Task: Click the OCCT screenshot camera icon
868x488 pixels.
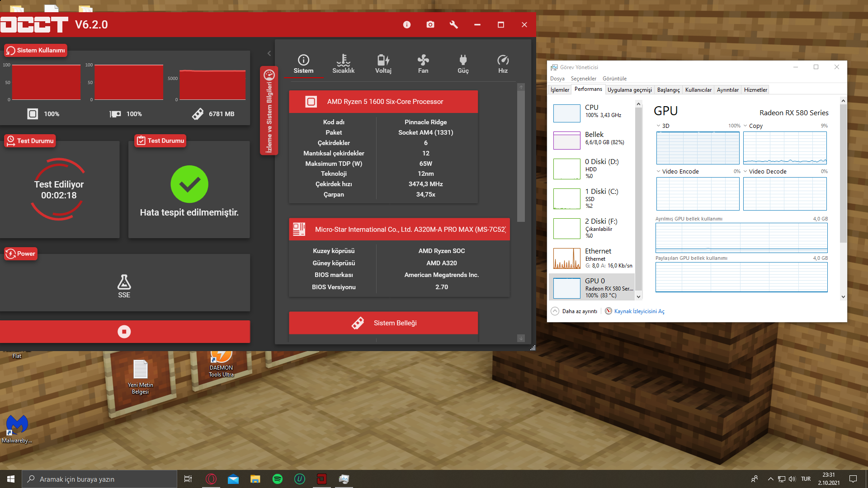Action: coord(430,25)
